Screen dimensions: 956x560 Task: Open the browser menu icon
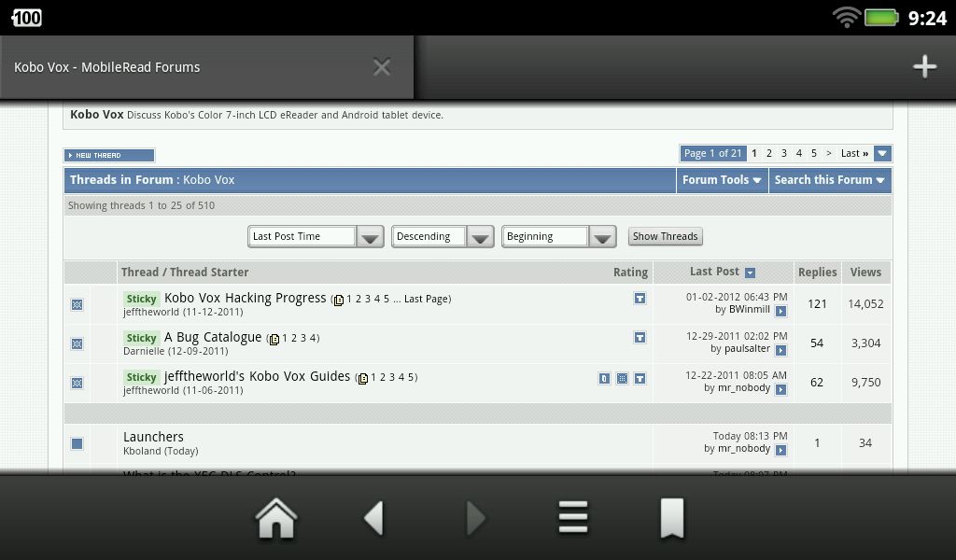point(573,517)
